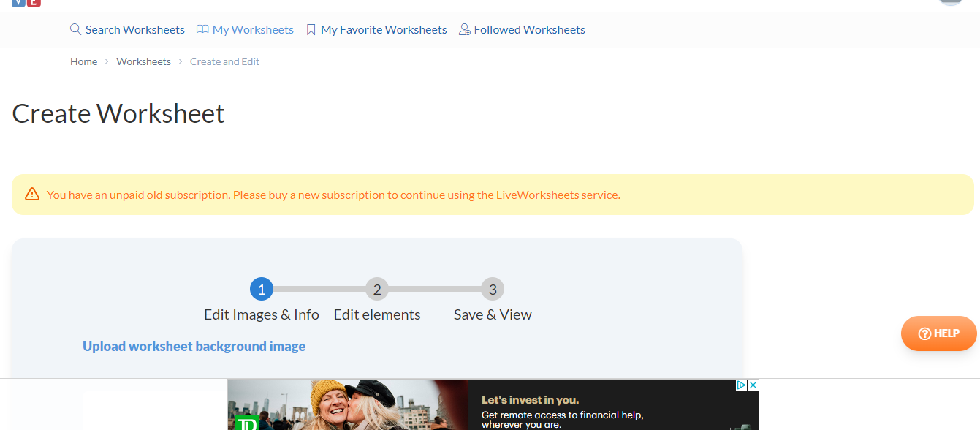Click the question mark icon on HELP

coord(924,333)
